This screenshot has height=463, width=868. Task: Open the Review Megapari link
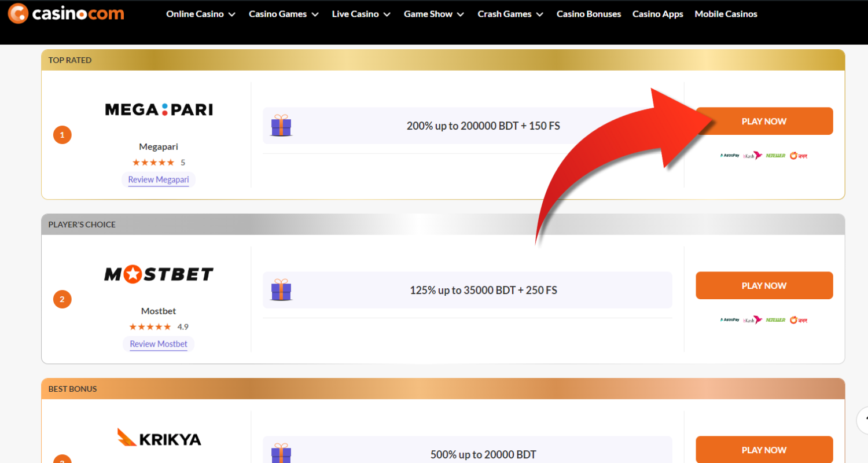point(159,179)
